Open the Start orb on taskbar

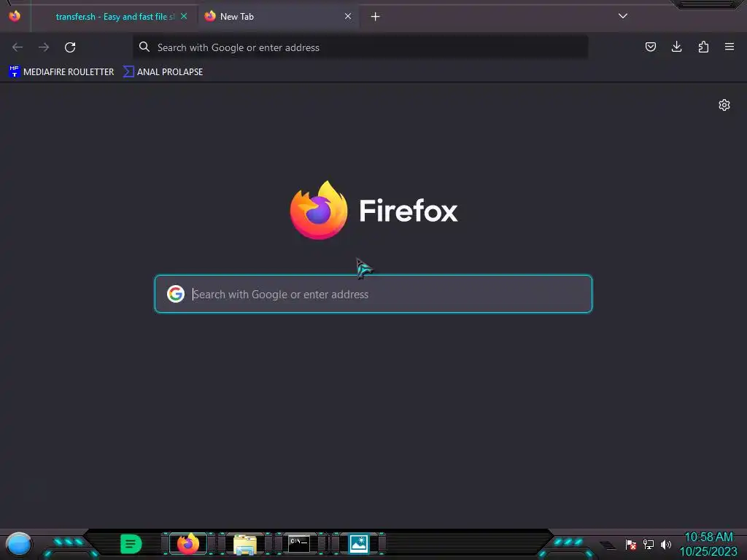[x=19, y=544]
